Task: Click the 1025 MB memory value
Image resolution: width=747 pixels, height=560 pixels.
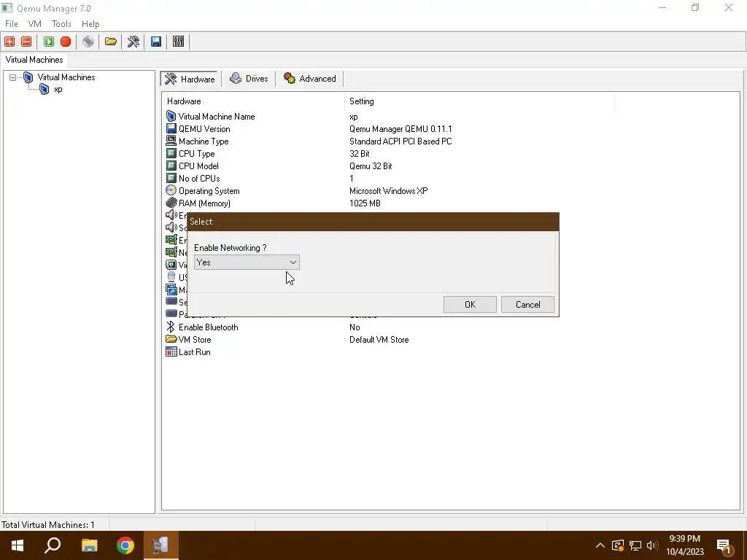Action: pyautogui.click(x=365, y=203)
